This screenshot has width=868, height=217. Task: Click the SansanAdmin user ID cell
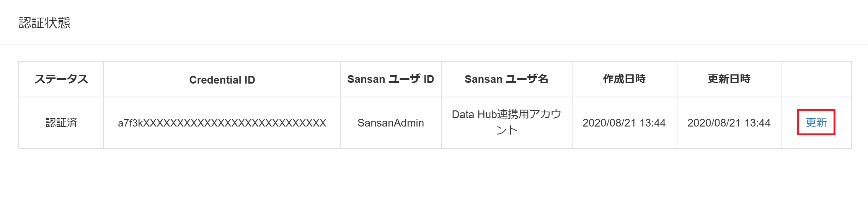(391, 123)
